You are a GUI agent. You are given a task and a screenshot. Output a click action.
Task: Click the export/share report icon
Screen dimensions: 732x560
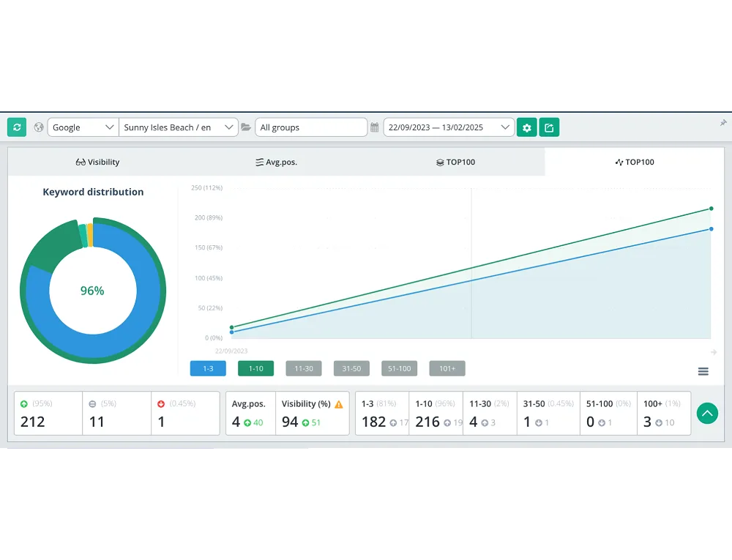coord(549,127)
